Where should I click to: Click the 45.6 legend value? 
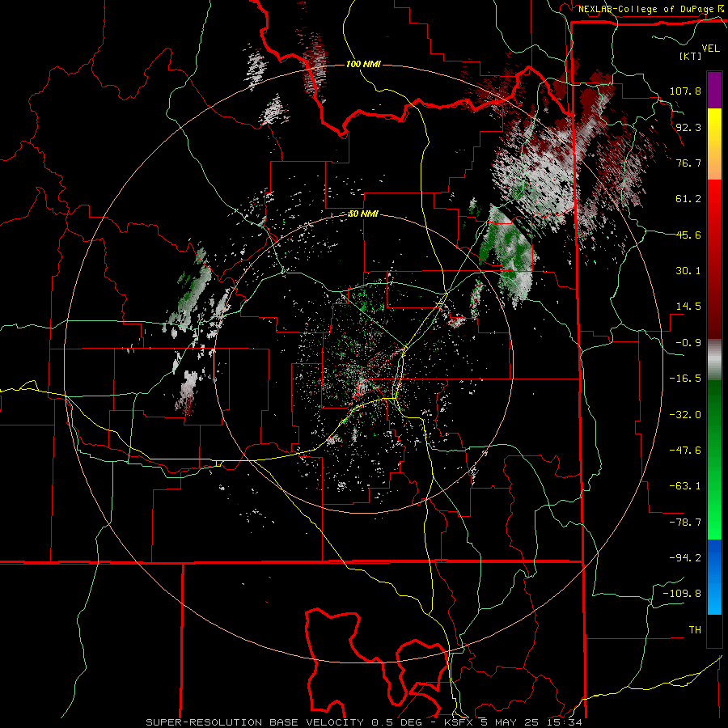tap(688, 235)
